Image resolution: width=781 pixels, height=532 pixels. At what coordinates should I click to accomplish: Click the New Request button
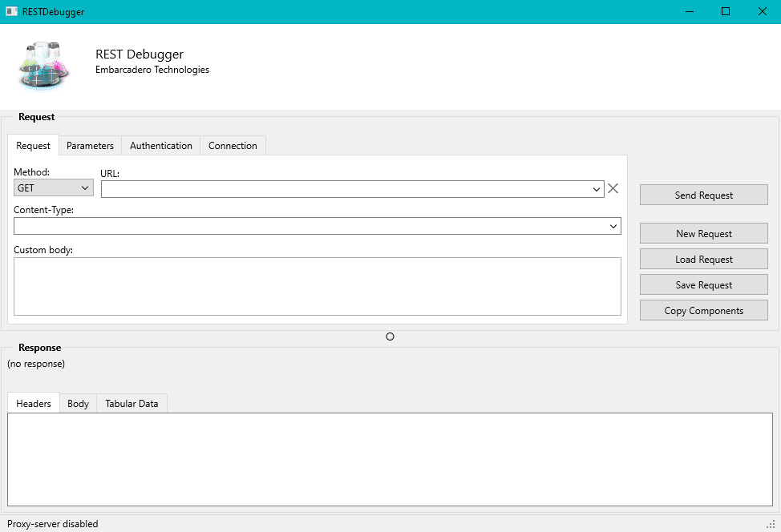pyautogui.click(x=704, y=233)
